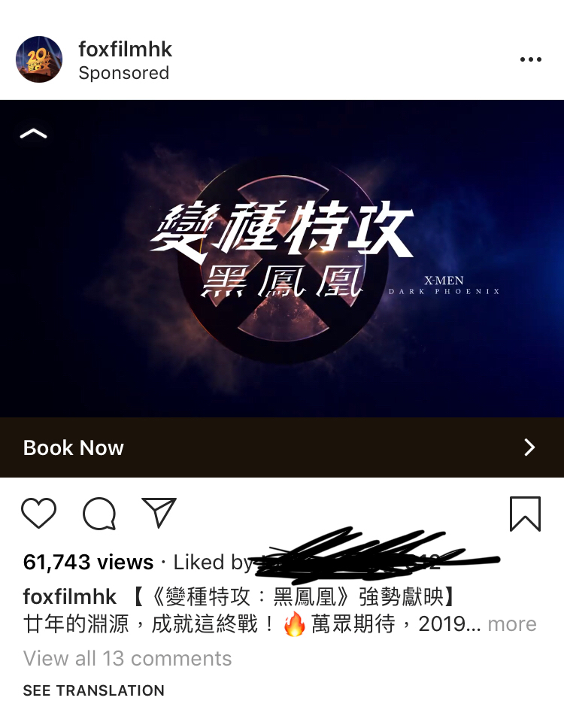Share post with paper plane icon
564x728 pixels.
159,513
